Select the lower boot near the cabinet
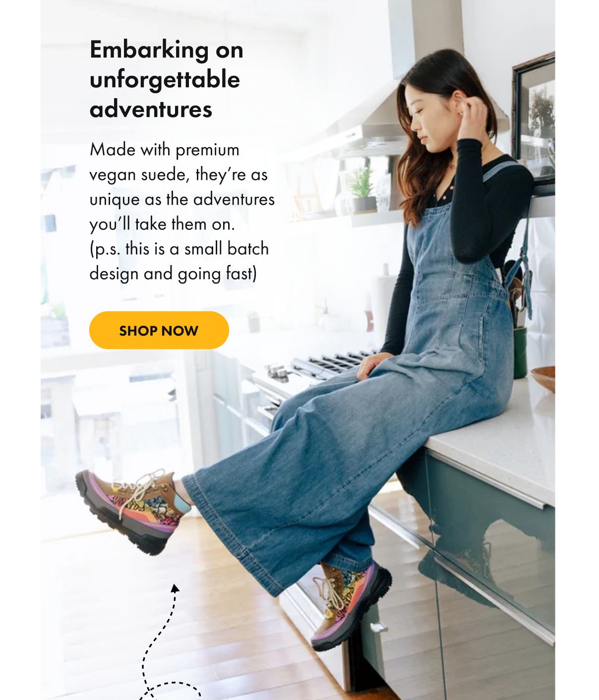599x700 pixels. pyautogui.click(x=351, y=606)
